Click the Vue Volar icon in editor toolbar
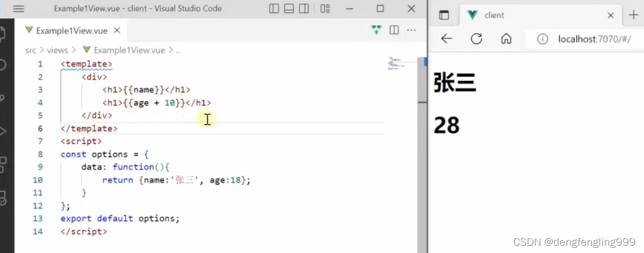The image size is (644, 253). point(376,30)
